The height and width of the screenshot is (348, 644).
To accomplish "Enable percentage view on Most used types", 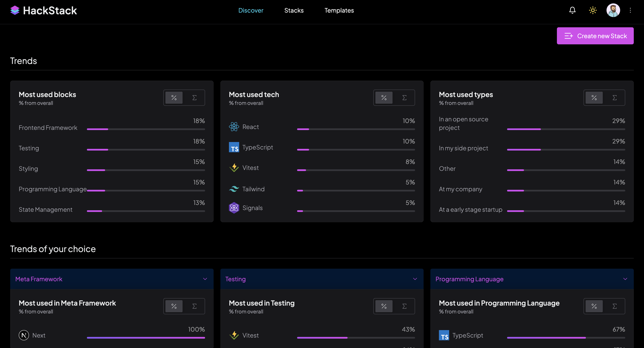I will pyautogui.click(x=594, y=98).
